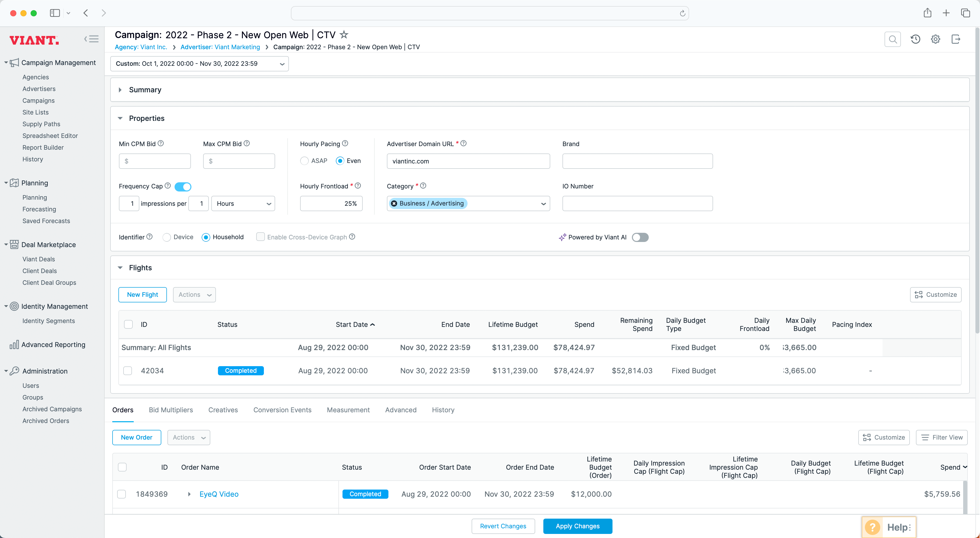This screenshot has height=538, width=980.
Task: Toggle the Frequency Cap switch off
Action: 183,187
